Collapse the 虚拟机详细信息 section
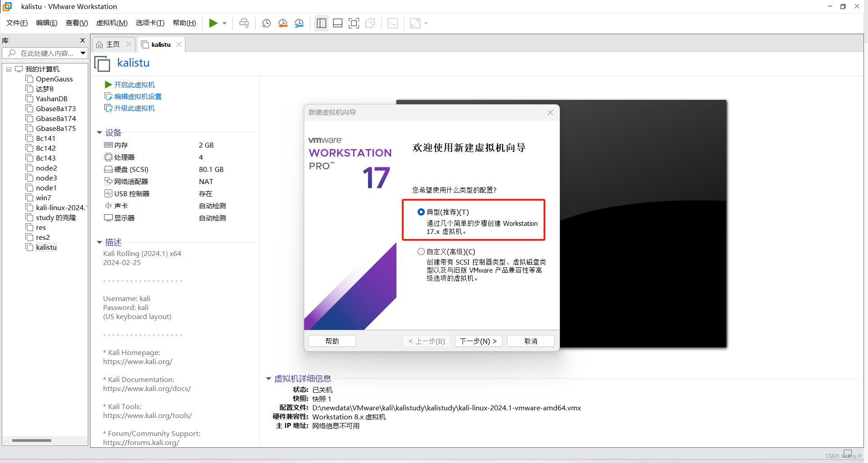Viewport: 868px width, 463px height. click(x=269, y=379)
